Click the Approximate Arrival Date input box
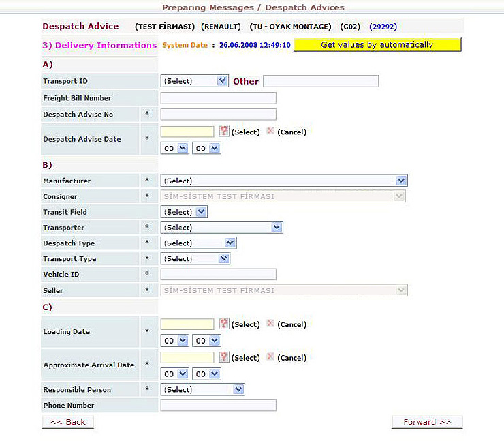Image resolution: width=504 pixels, height=441 pixels. (187, 357)
